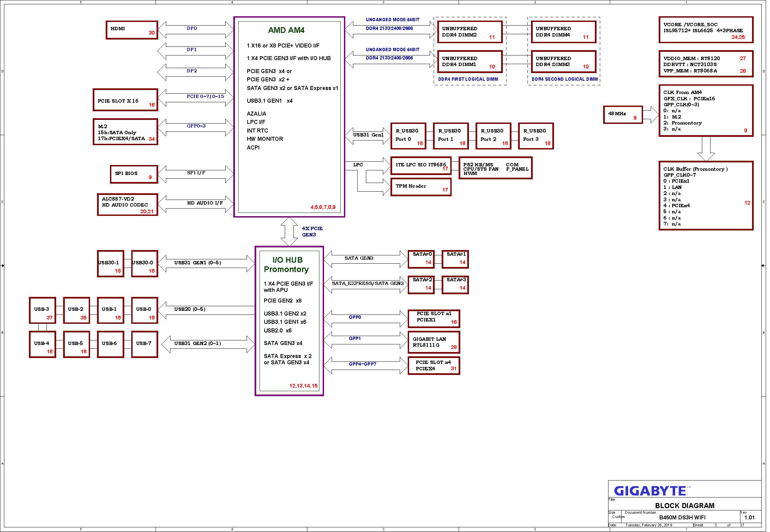Select the GPP4~GPP7 bus label
This screenshot has width=770, height=532.
[x=363, y=364]
